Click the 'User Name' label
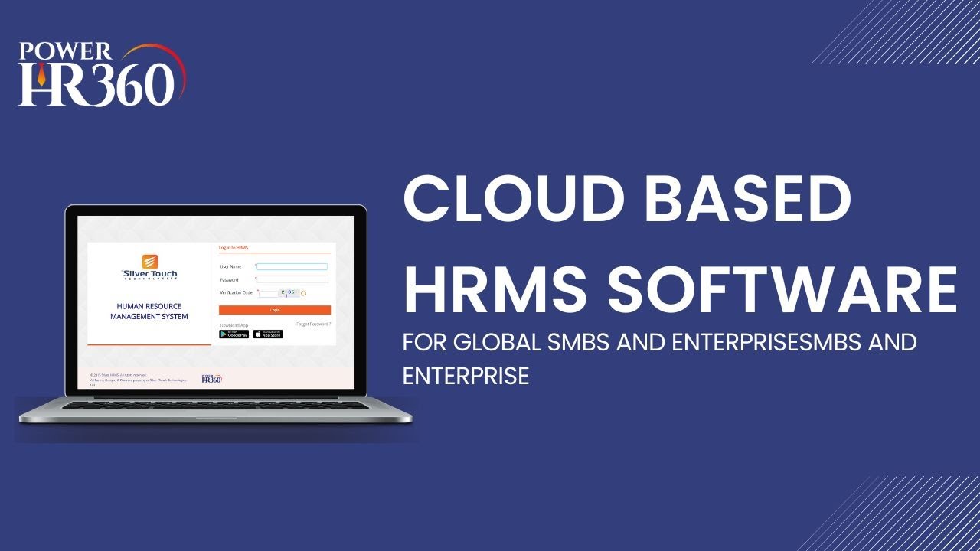Viewport: 980px width, 551px height. click(x=230, y=266)
